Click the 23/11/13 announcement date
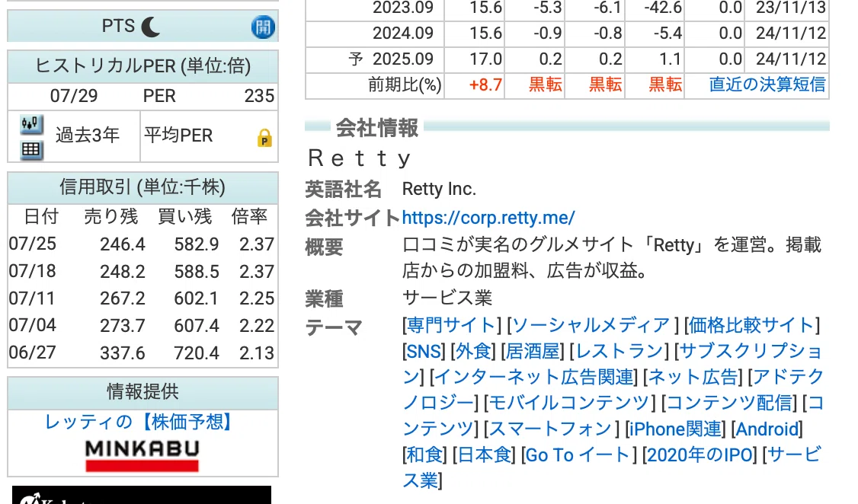The height and width of the screenshot is (504, 858). coord(791,8)
